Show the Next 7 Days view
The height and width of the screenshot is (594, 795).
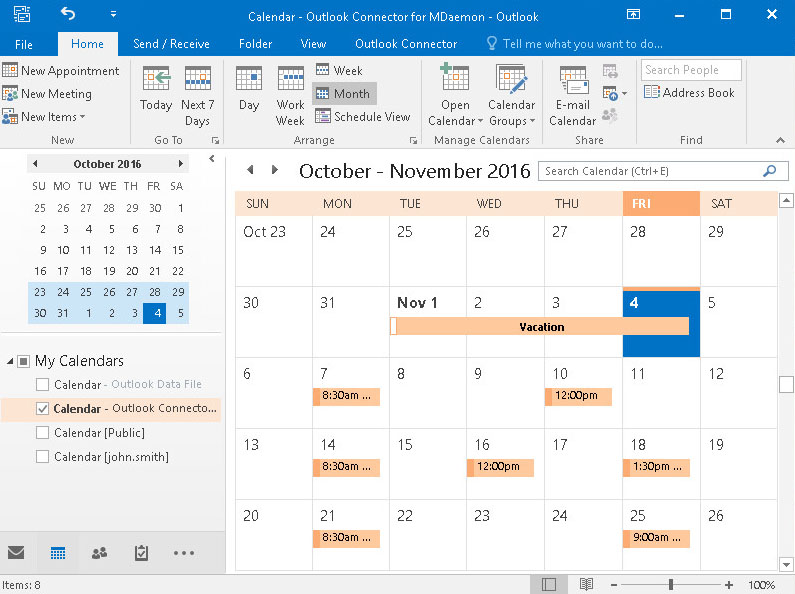[x=197, y=96]
